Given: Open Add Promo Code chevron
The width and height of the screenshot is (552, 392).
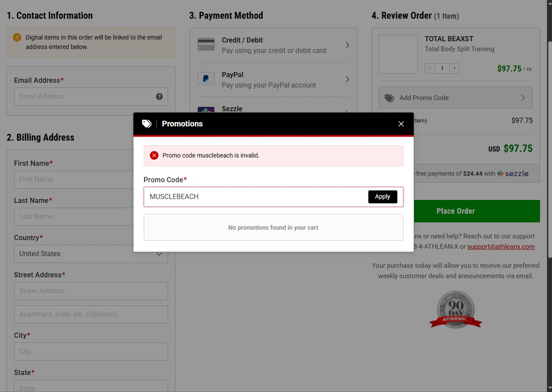Looking at the screenshot, I should 523,98.
